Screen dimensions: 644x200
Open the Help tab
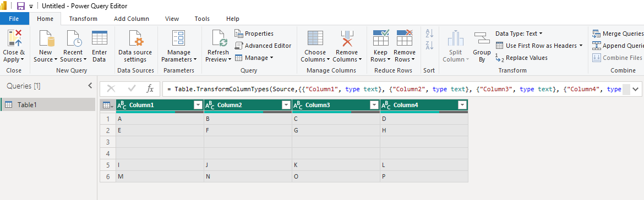point(233,19)
